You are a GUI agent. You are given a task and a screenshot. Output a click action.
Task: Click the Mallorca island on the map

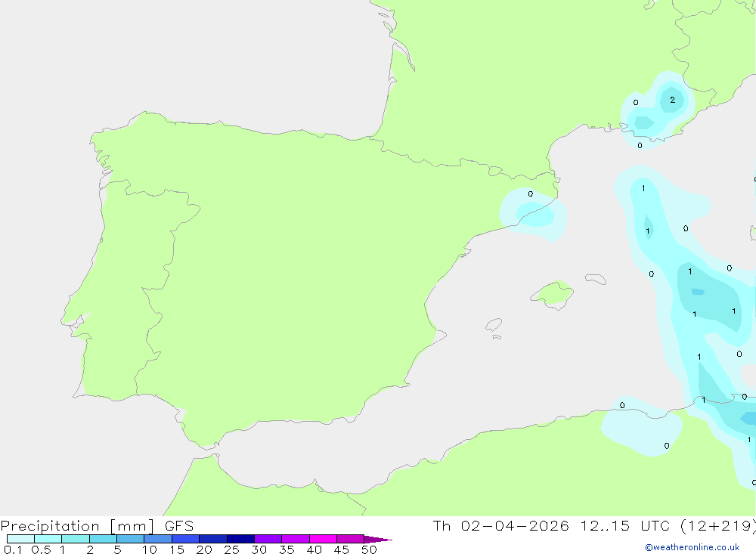553,293
